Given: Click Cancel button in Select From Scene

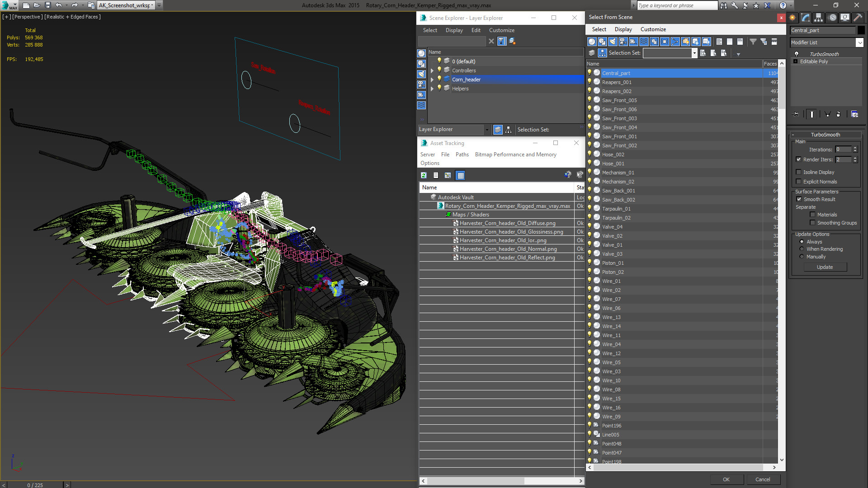Looking at the screenshot, I should pos(763,479).
